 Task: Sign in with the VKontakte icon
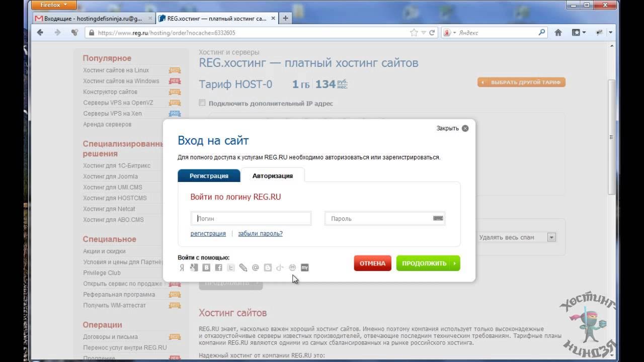click(x=206, y=267)
